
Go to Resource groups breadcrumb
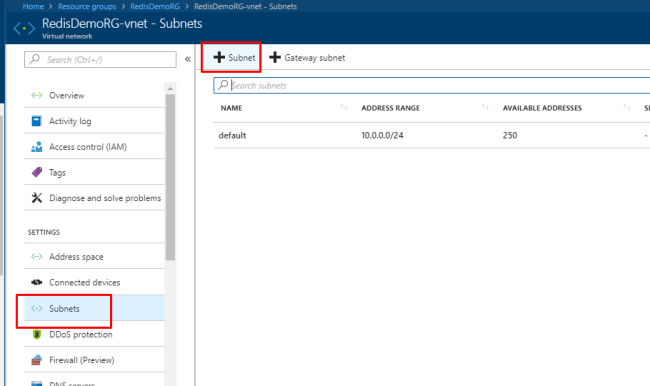[87, 6]
